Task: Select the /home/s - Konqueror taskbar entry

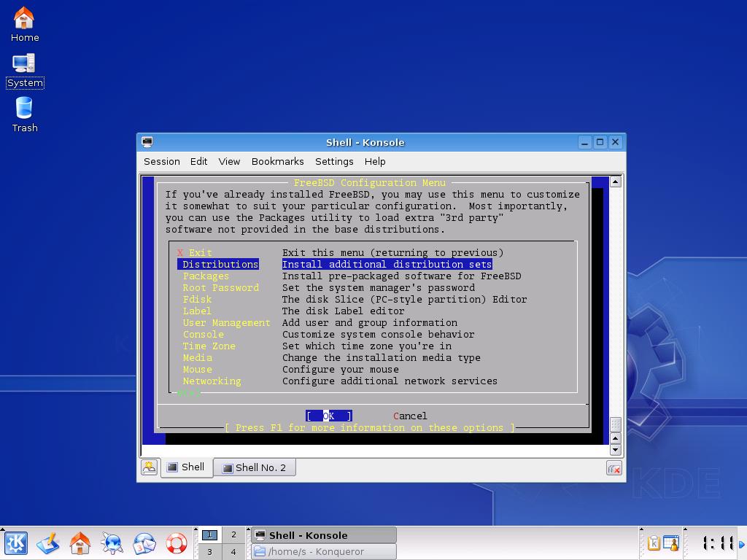Action: point(324,551)
